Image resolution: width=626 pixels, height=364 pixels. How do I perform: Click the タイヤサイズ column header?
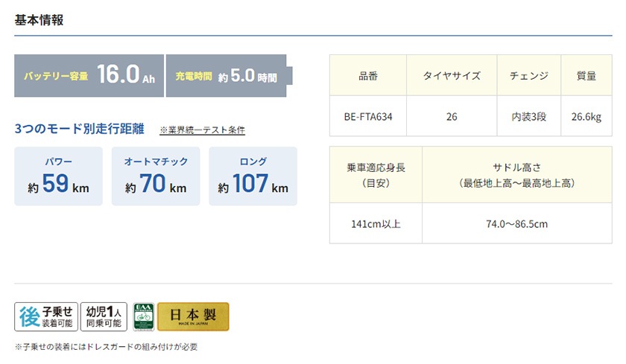pos(452,76)
